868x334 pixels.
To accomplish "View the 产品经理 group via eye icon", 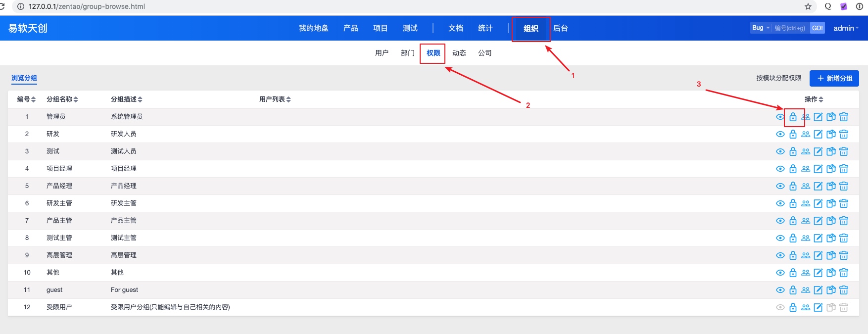I will pyautogui.click(x=780, y=186).
